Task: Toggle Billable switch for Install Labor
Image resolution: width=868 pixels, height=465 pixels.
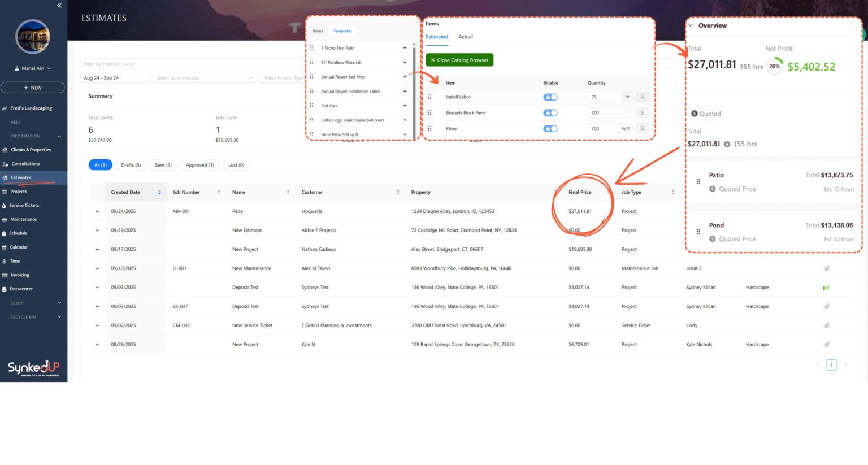Action: coord(550,97)
